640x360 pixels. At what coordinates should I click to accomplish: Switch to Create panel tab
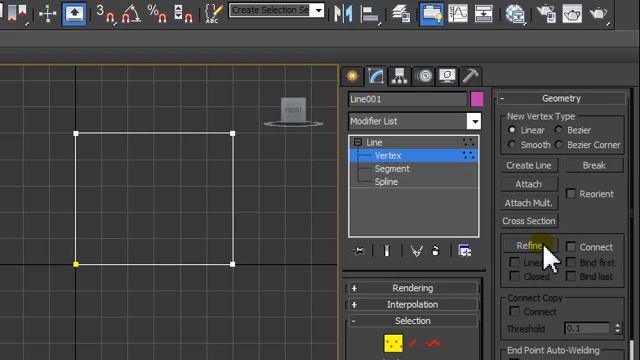click(x=352, y=76)
